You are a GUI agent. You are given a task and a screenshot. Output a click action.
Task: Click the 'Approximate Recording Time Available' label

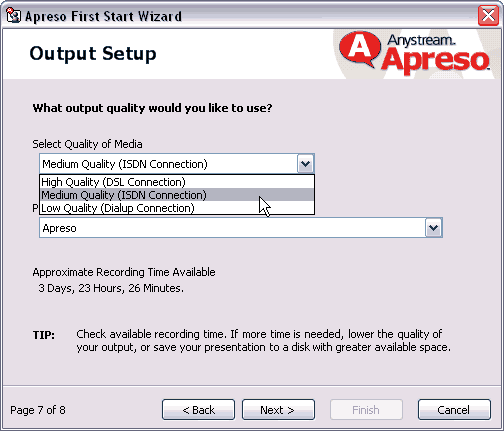point(124,272)
